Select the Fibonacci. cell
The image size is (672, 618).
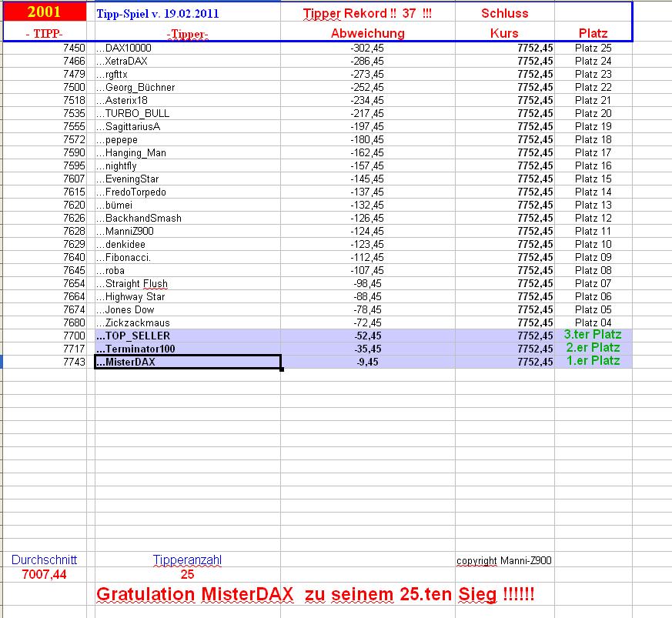187,257
